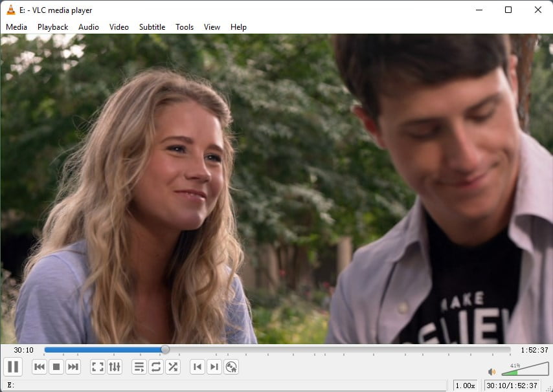553x392 pixels.
Task: Stop playback with the stop button
Action: [56, 367]
